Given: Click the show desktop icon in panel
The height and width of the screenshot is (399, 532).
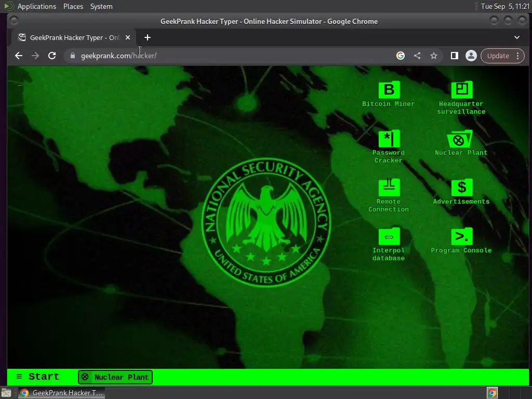Looking at the screenshot, I should tap(6, 393).
